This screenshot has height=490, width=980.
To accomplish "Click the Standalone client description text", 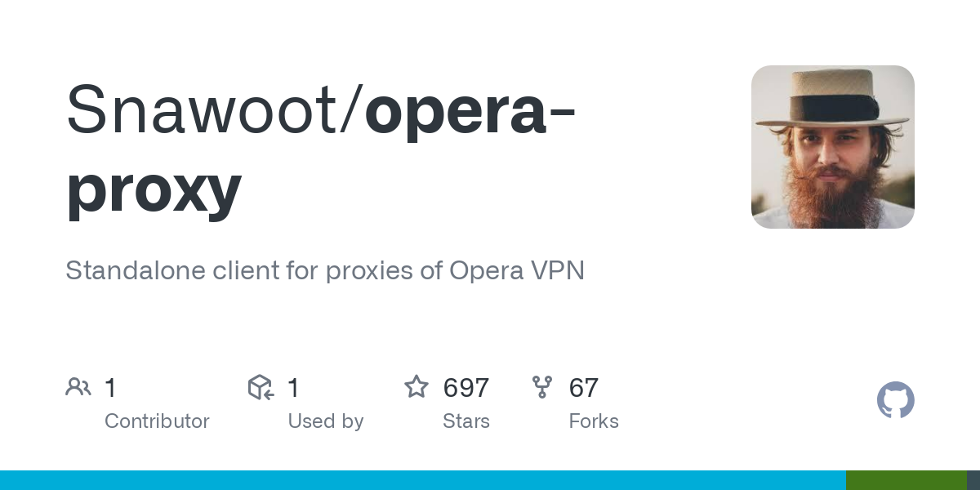I will point(325,270).
